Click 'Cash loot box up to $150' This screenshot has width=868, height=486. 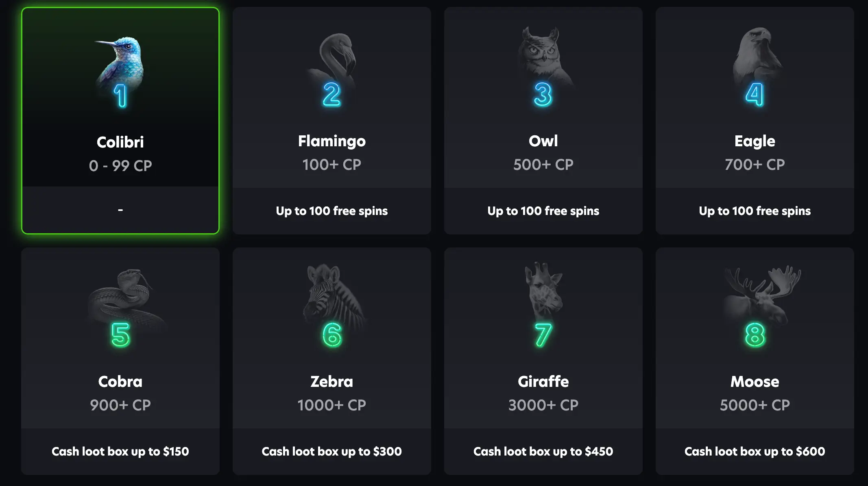(120, 451)
